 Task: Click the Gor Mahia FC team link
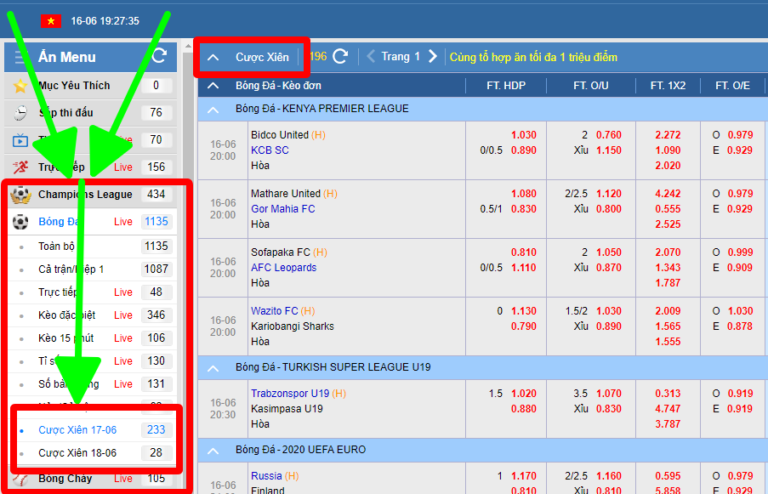(283, 209)
